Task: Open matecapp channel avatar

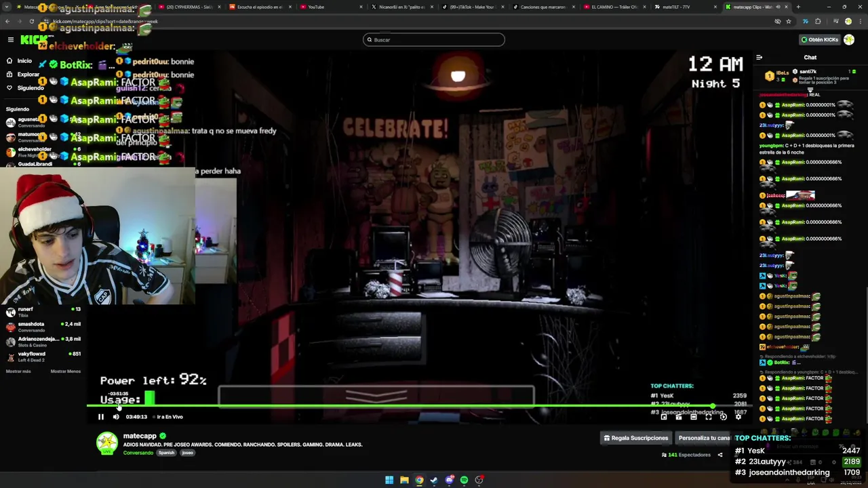Action: pos(106,443)
